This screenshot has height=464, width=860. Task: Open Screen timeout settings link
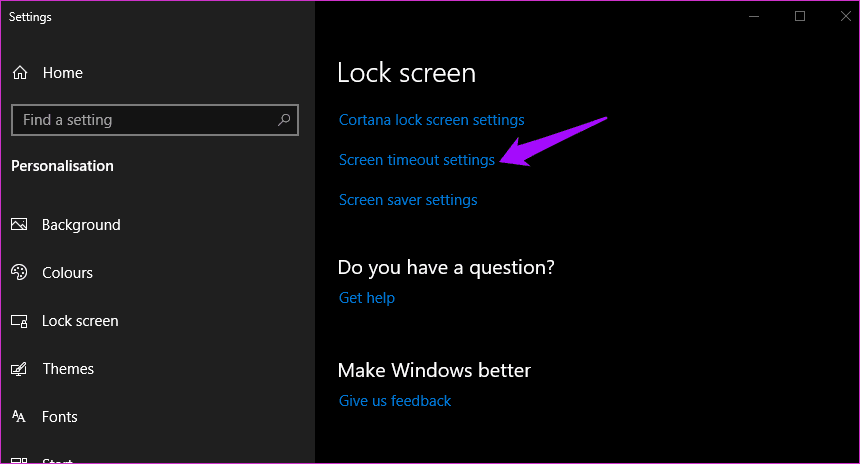[x=416, y=160]
